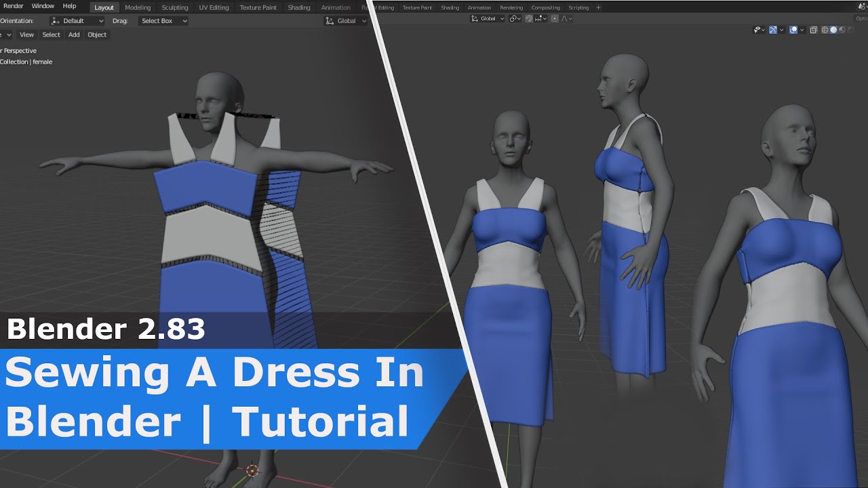The height and width of the screenshot is (488, 868).
Task: Select rendered viewport shading
Action: 850,30
